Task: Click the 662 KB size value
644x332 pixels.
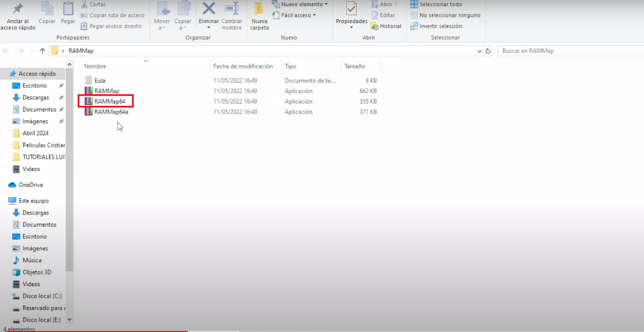Action: 368,91
